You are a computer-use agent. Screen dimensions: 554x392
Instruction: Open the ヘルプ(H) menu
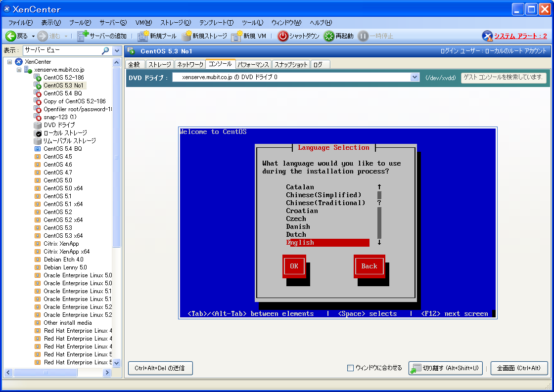coord(321,23)
